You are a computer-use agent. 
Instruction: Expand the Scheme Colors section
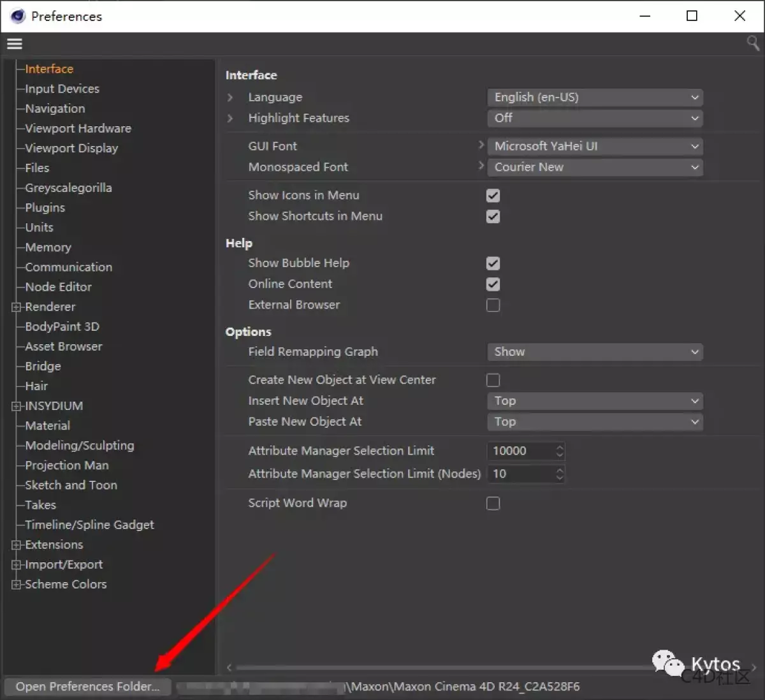(x=16, y=584)
